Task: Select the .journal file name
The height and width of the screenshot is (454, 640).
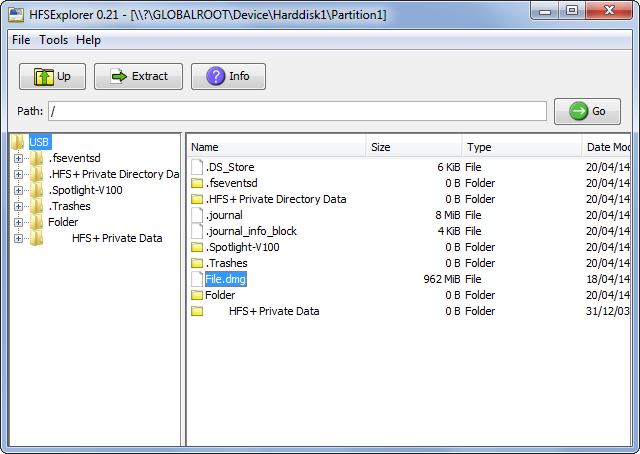Action: (224, 215)
